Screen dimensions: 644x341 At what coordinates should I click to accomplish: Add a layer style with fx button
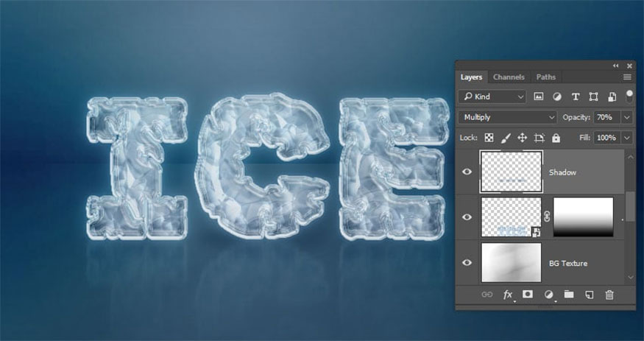[508, 295]
